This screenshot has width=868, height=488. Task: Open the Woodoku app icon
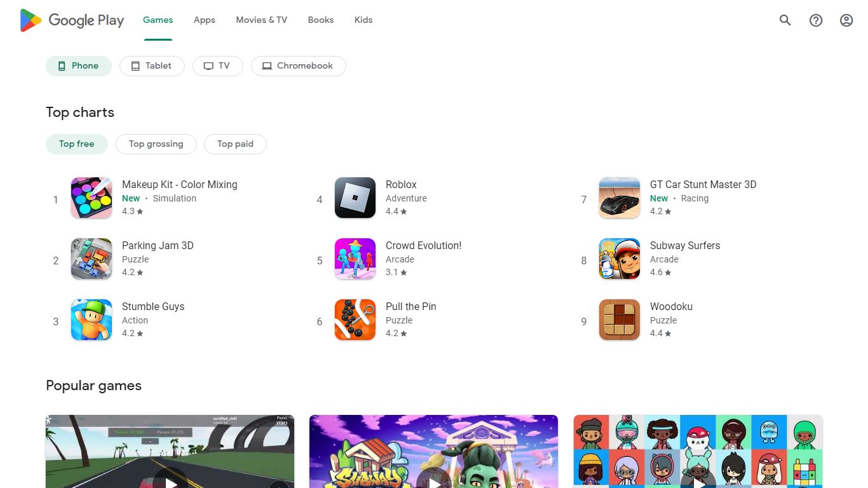click(x=620, y=320)
